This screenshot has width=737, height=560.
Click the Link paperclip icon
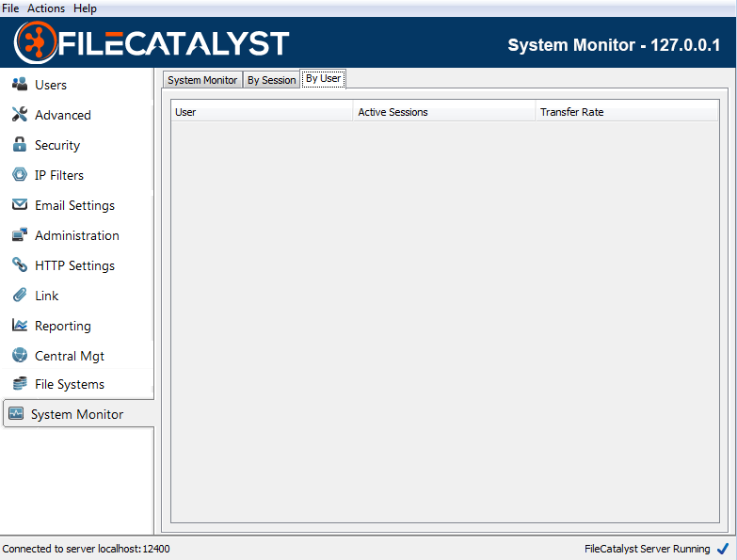20,295
